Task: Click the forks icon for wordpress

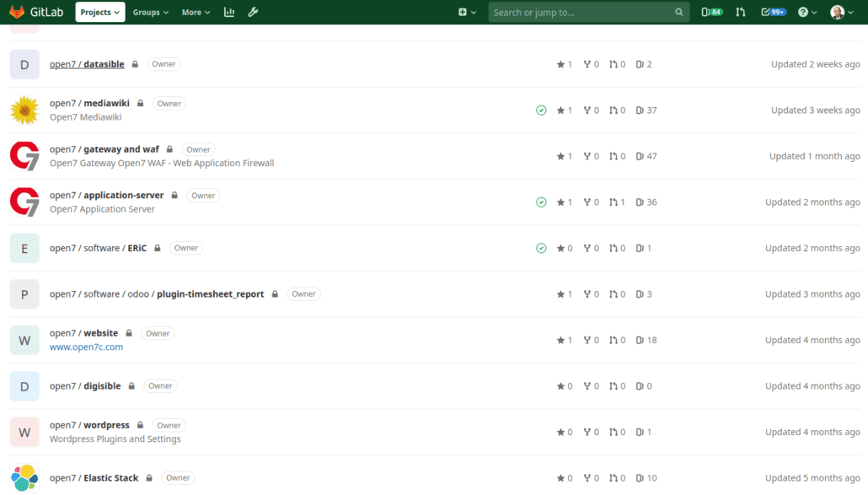Action: click(587, 432)
